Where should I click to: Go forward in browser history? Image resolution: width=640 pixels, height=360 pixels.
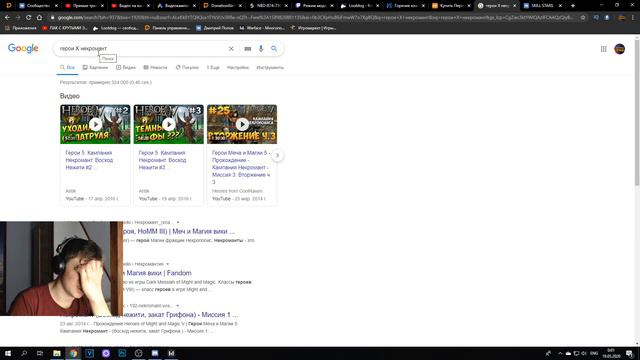(18, 18)
